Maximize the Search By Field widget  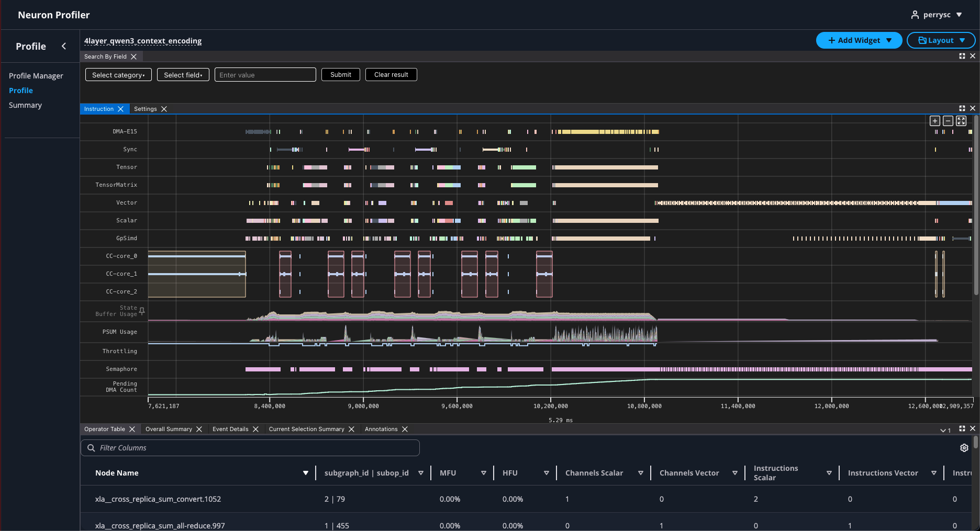pos(962,56)
